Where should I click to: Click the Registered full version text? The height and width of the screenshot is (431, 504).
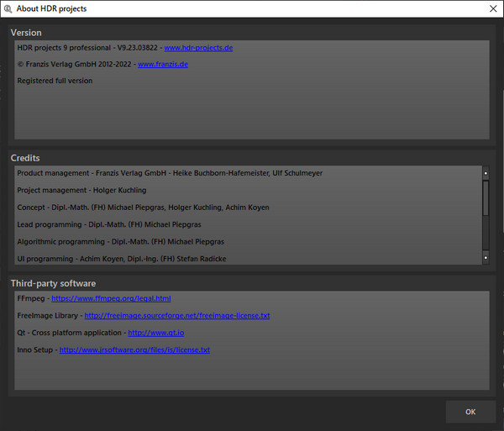point(55,81)
